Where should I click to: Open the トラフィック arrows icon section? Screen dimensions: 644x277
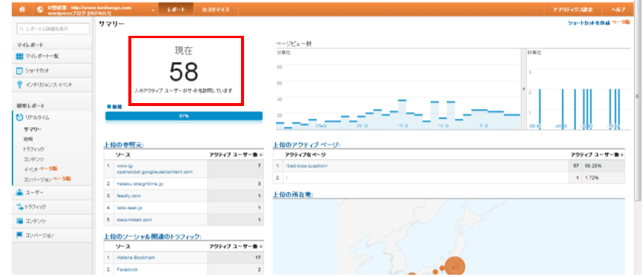(x=19, y=207)
